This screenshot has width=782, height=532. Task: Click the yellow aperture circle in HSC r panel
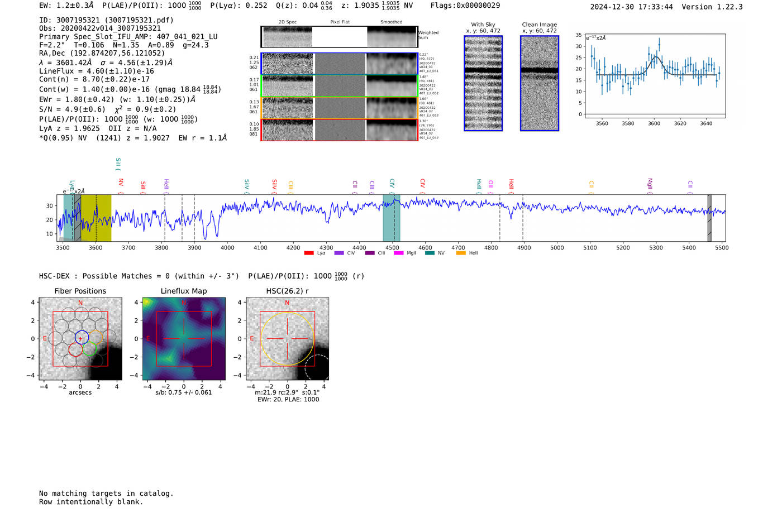pyautogui.click(x=287, y=339)
